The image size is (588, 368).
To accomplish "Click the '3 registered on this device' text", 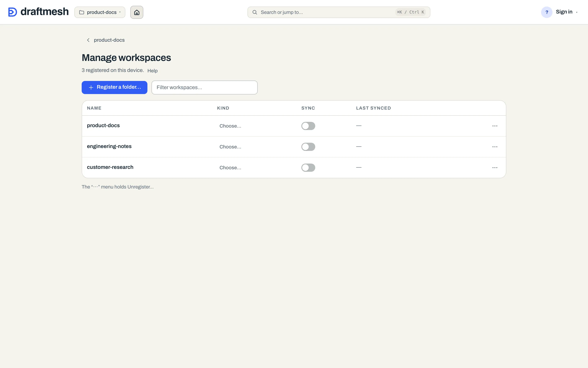I will [x=113, y=70].
